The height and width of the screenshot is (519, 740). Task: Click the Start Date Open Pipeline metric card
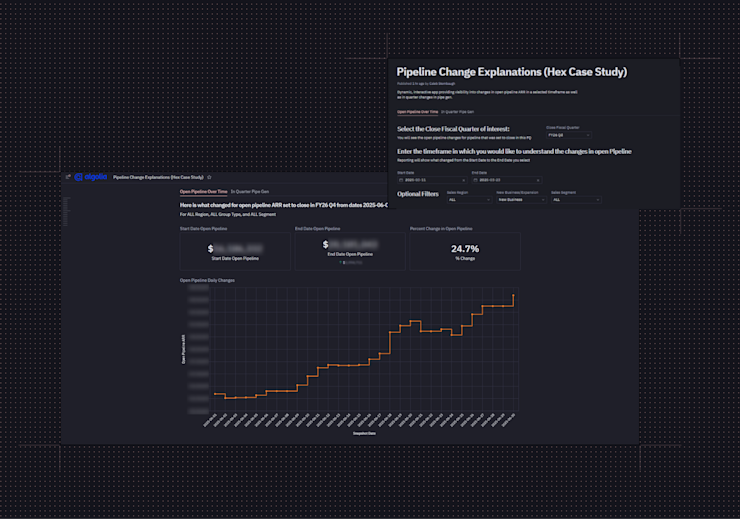[x=235, y=251]
